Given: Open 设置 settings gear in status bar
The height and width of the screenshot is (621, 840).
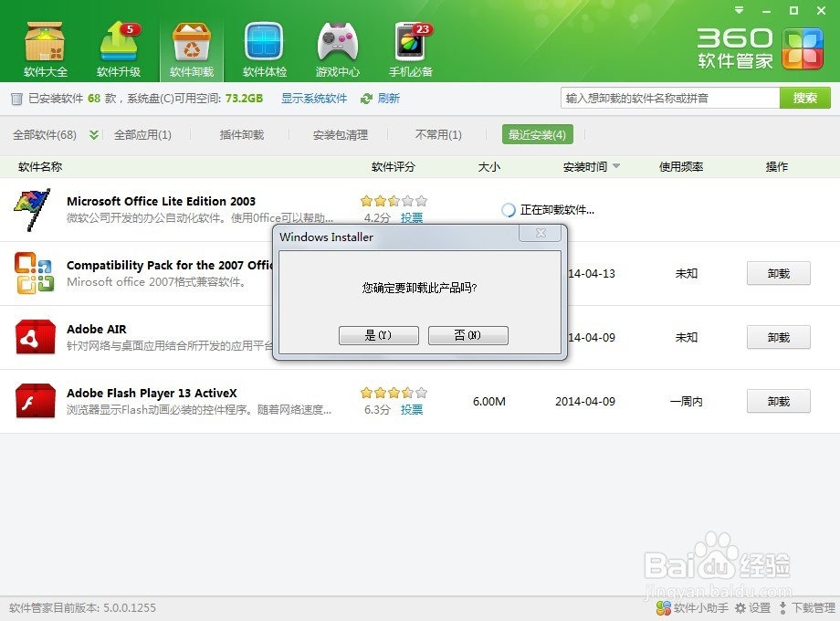Looking at the screenshot, I should pos(752,608).
